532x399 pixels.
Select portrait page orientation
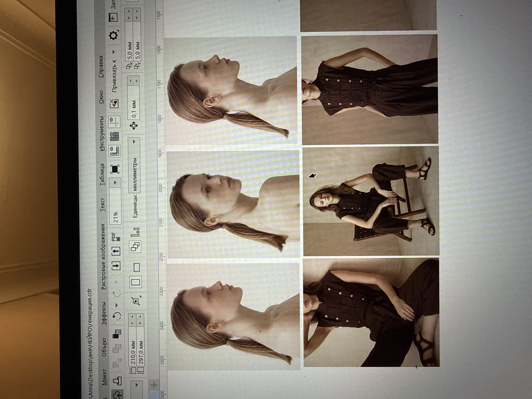(135, 281)
